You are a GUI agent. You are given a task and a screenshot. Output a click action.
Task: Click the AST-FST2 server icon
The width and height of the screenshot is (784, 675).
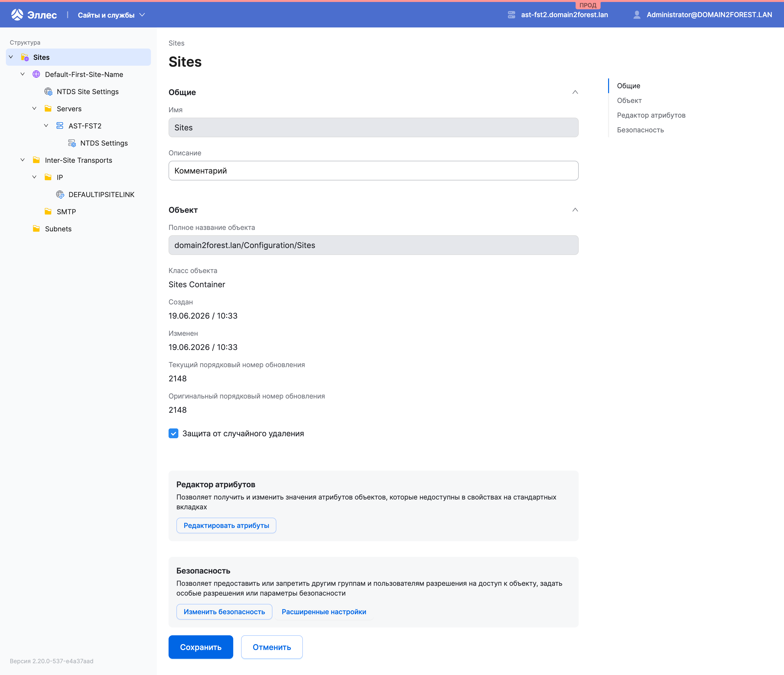click(x=60, y=126)
